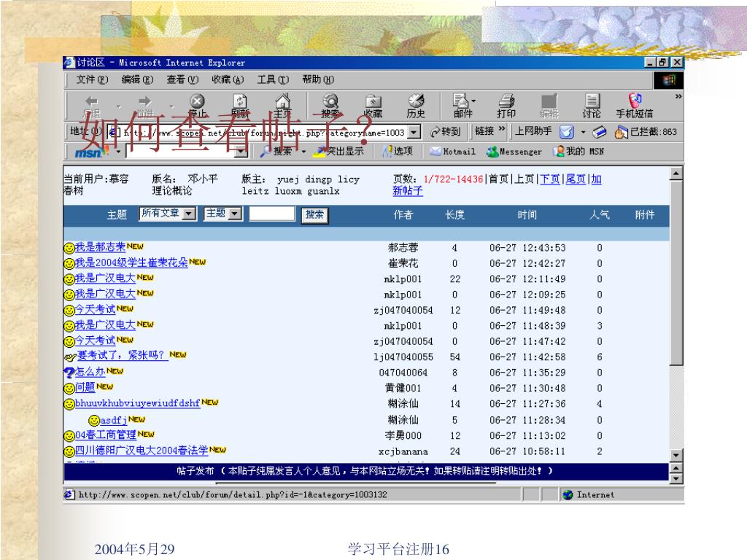Click the Edit (编辑) toolbar icon

click(549, 105)
